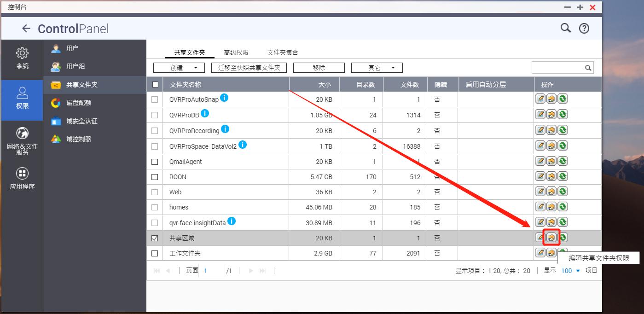Open edit shared folder permissions for 工作文件夹
This screenshot has height=314, width=644.
click(551, 253)
